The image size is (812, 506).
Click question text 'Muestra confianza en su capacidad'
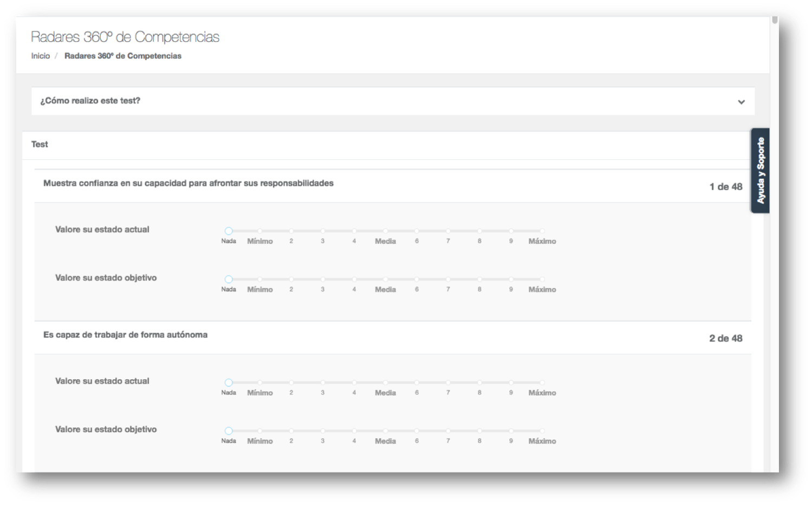[x=188, y=183]
